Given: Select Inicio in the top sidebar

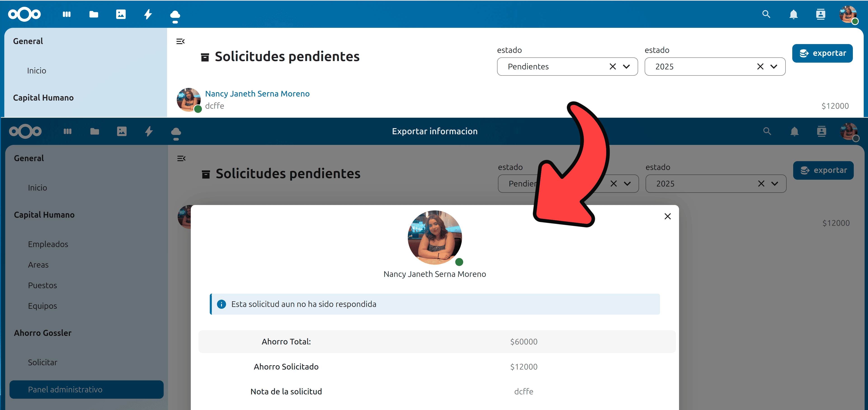Looking at the screenshot, I should tap(36, 71).
